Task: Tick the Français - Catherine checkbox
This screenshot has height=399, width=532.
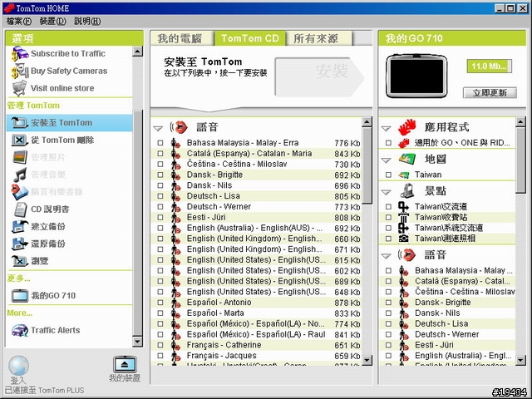Action: tap(160, 345)
